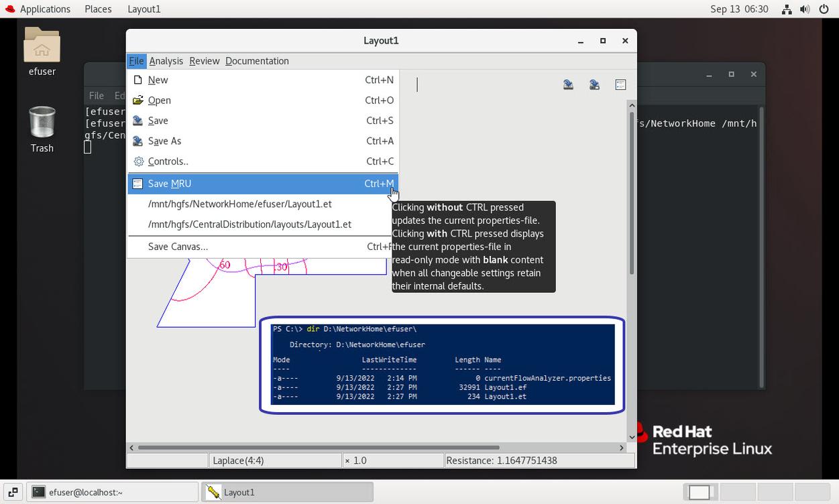This screenshot has width=839, height=504.
Task: Switch to the efuser@localhost terminal taskbar button
Action: coord(113,492)
